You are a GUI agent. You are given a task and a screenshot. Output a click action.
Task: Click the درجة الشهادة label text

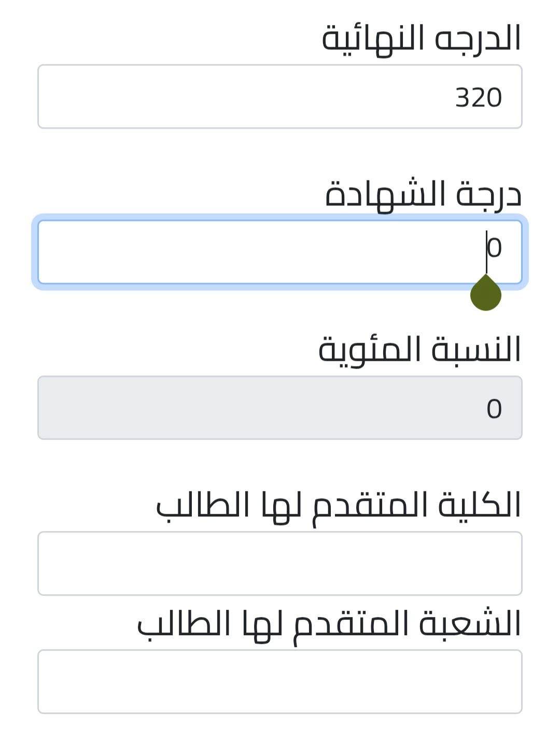pyautogui.click(x=423, y=194)
